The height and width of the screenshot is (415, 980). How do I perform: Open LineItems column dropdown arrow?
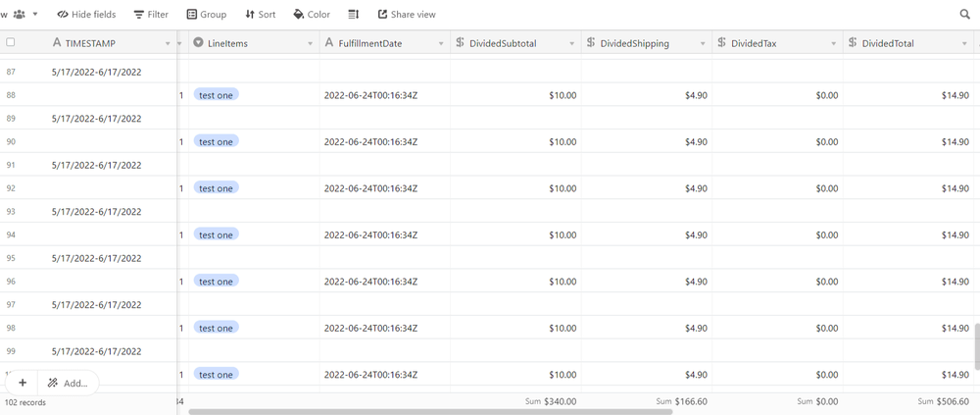point(310,43)
